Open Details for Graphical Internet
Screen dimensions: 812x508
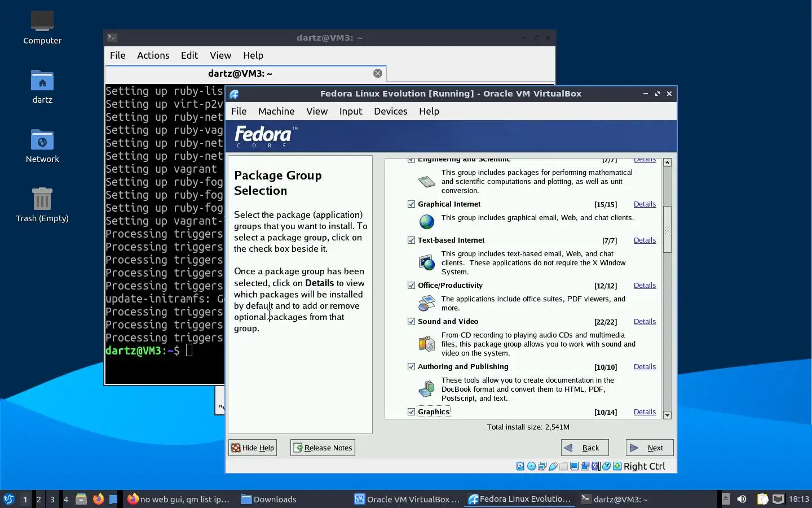click(x=645, y=204)
